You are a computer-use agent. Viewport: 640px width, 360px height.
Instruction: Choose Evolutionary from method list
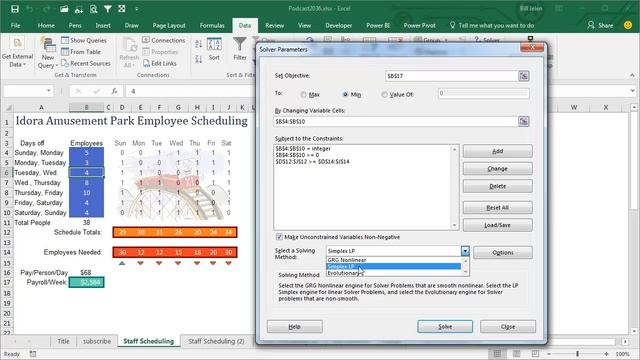[393, 273]
